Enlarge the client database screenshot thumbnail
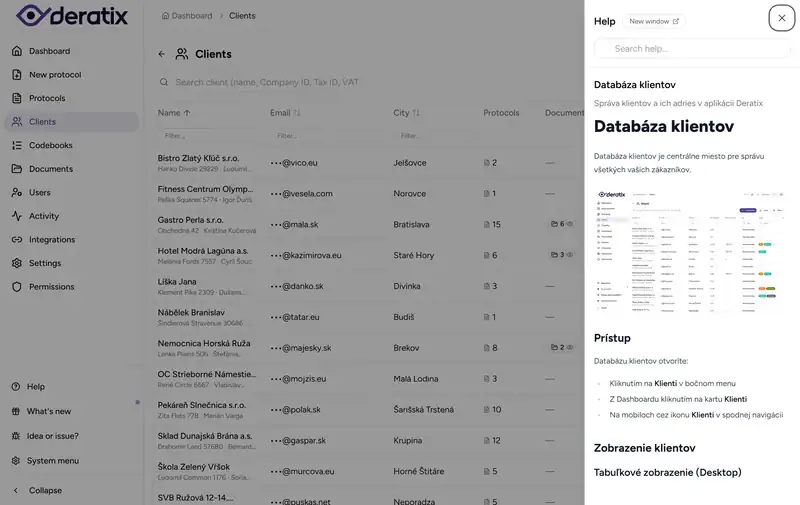 pyautogui.click(x=690, y=250)
